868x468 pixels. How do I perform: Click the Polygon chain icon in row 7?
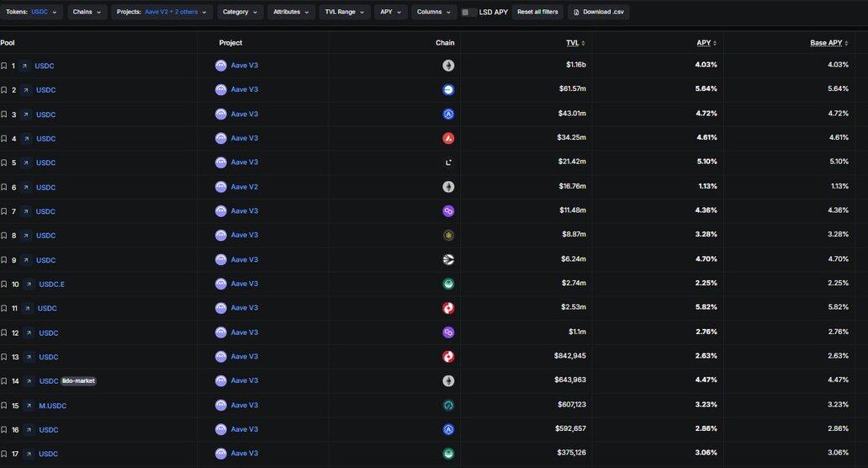[448, 211]
